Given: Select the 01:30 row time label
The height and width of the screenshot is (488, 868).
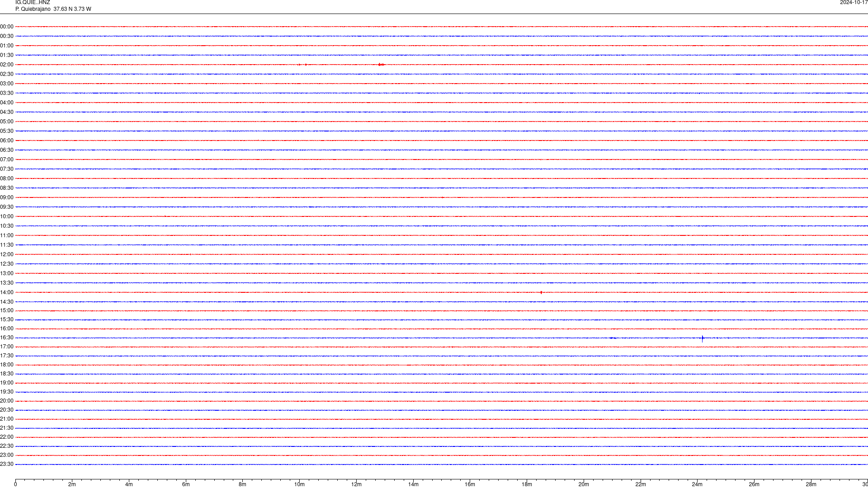Looking at the screenshot, I should [7, 55].
